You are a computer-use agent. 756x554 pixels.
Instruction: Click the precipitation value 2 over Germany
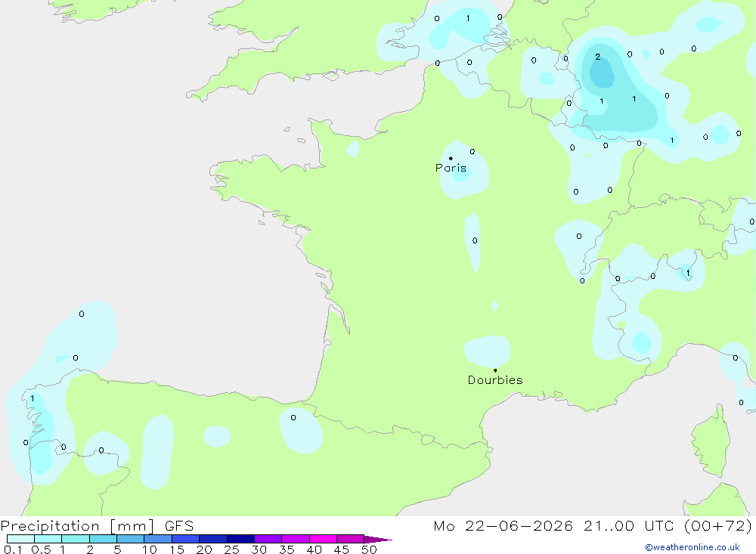(598, 57)
